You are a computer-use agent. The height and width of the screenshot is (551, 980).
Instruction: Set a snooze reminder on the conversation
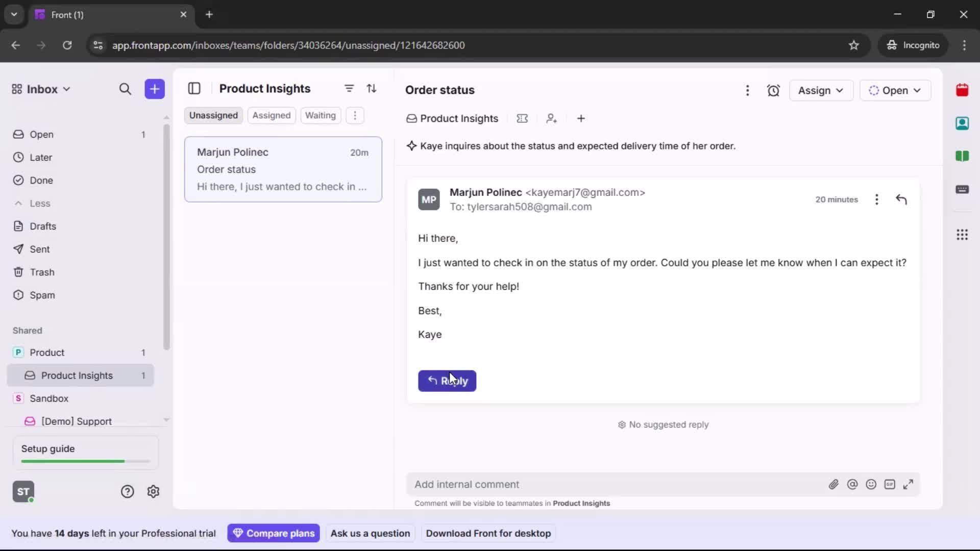coord(773,90)
